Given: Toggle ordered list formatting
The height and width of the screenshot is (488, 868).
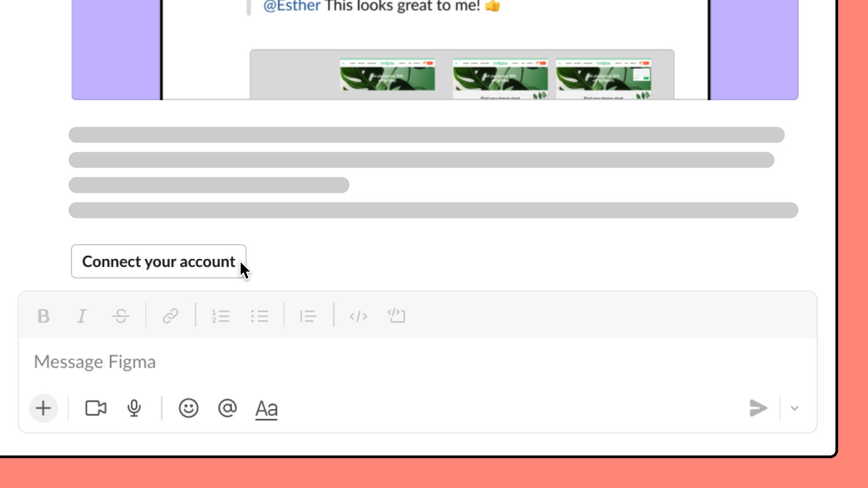Looking at the screenshot, I should [x=220, y=315].
